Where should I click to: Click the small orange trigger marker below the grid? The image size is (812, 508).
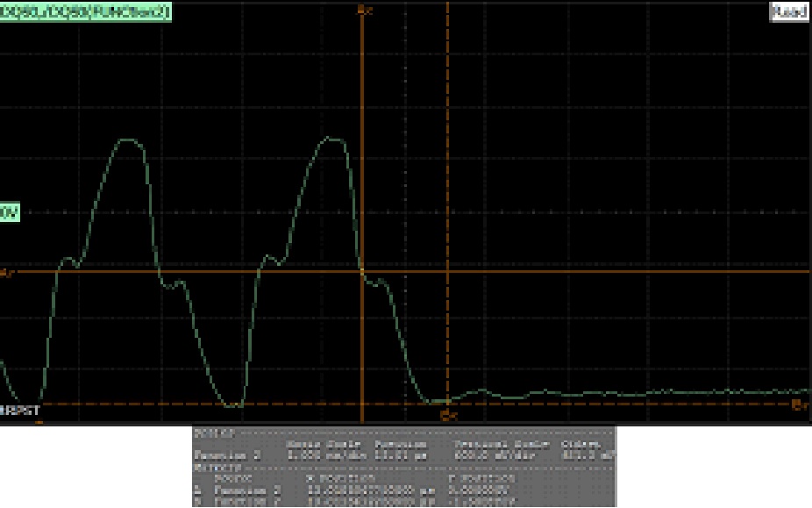click(x=39, y=423)
